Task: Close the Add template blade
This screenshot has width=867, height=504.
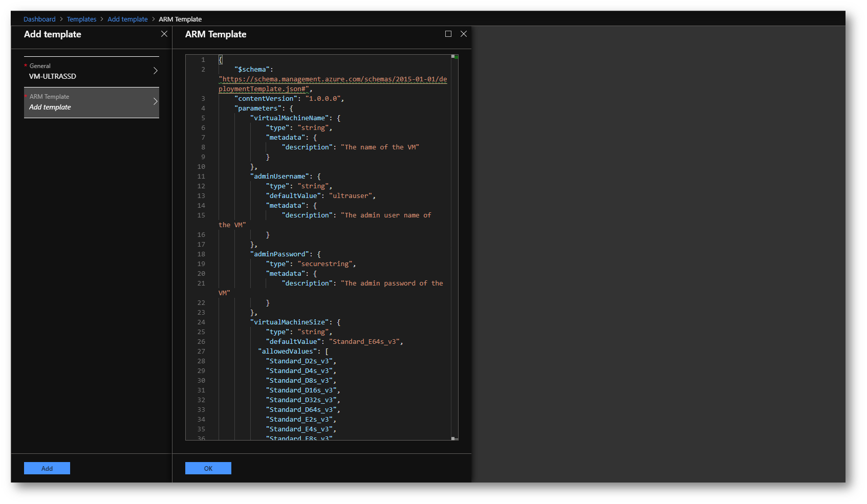Action: (x=164, y=34)
